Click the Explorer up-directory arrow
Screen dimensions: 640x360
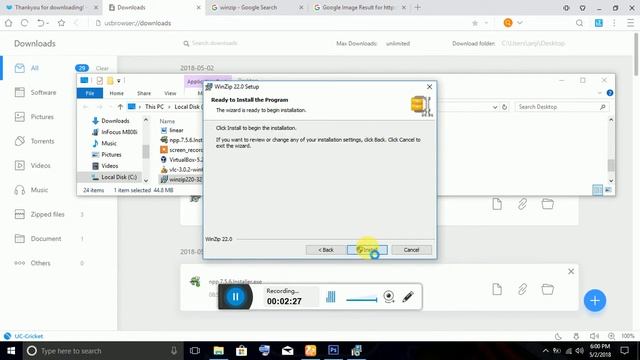coord(120,107)
